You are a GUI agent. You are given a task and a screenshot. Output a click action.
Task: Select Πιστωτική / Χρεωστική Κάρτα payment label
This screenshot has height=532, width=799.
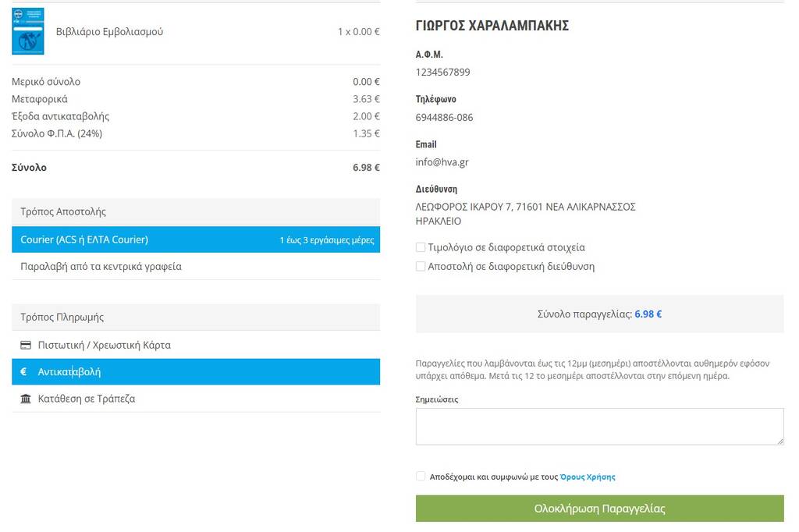coord(104,345)
